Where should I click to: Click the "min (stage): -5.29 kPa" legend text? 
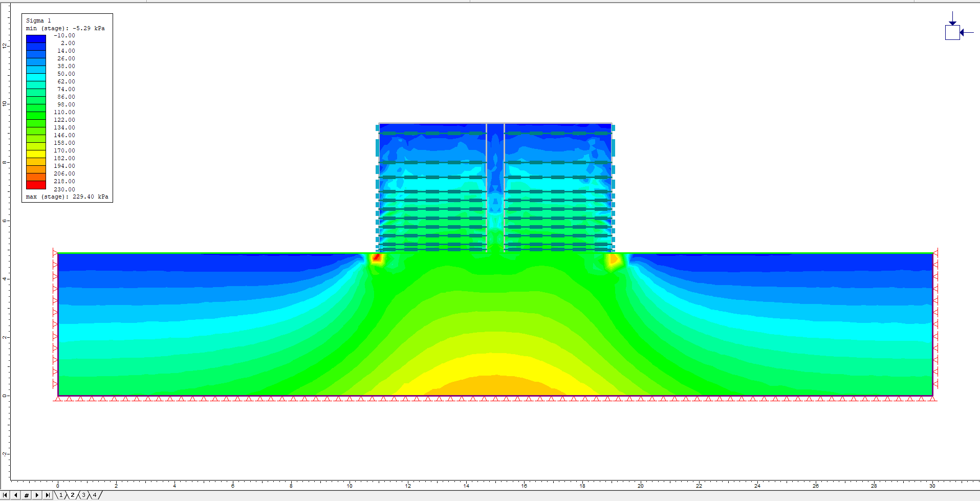pos(66,28)
